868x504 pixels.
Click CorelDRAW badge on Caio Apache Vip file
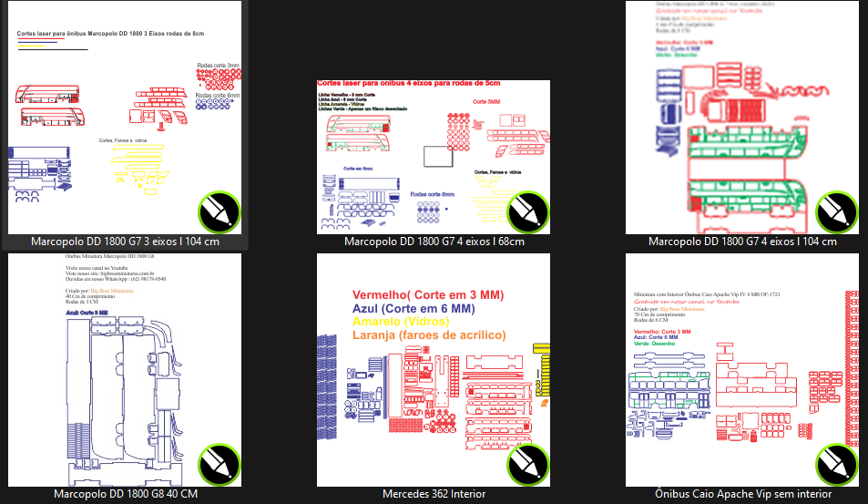[x=836, y=465]
